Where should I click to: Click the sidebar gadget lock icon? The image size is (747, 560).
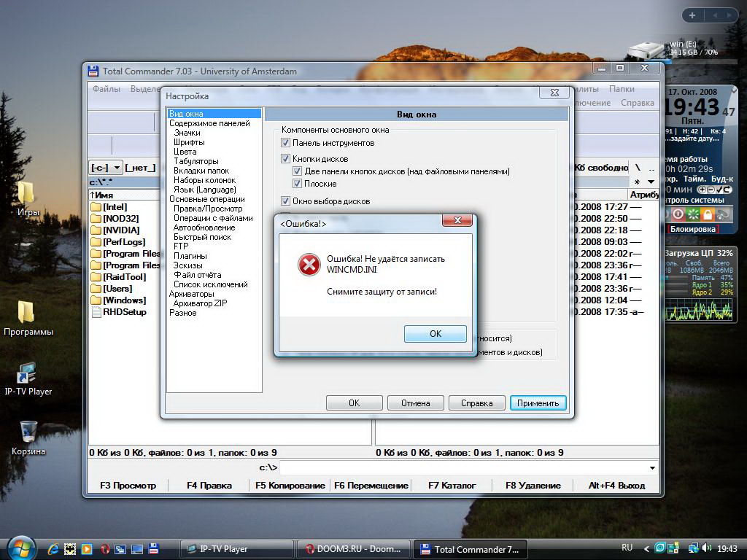[x=707, y=214]
